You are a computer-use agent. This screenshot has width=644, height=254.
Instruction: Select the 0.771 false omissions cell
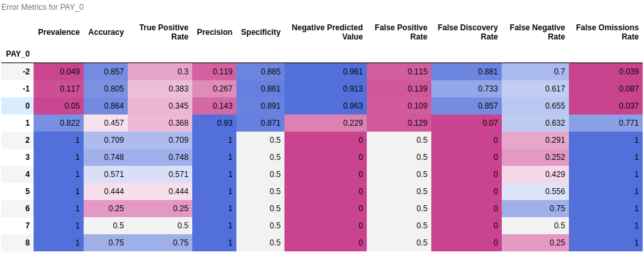click(606, 123)
